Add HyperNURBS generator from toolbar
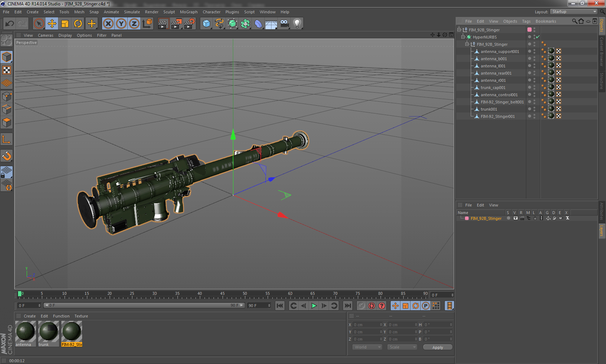This screenshot has height=364, width=606. click(233, 24)
